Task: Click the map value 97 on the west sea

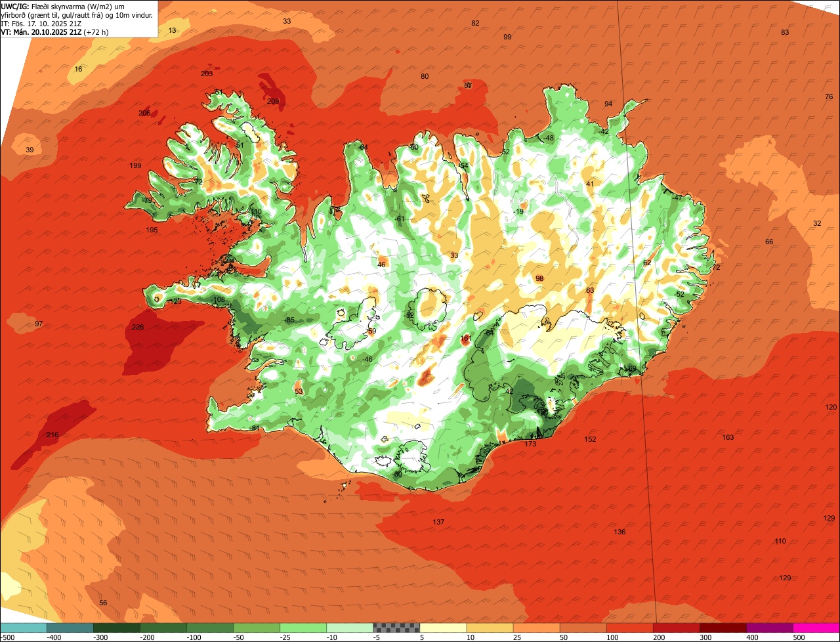Action: (x=39, y=324)
